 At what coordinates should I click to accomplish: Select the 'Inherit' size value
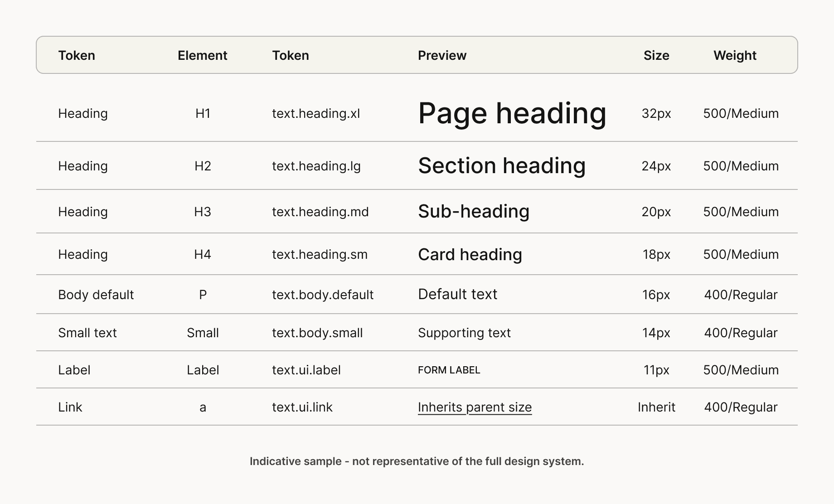[x=656, y=407]
